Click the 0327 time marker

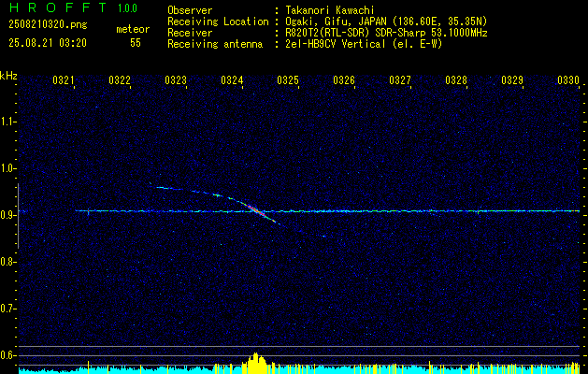coord(400,79)
